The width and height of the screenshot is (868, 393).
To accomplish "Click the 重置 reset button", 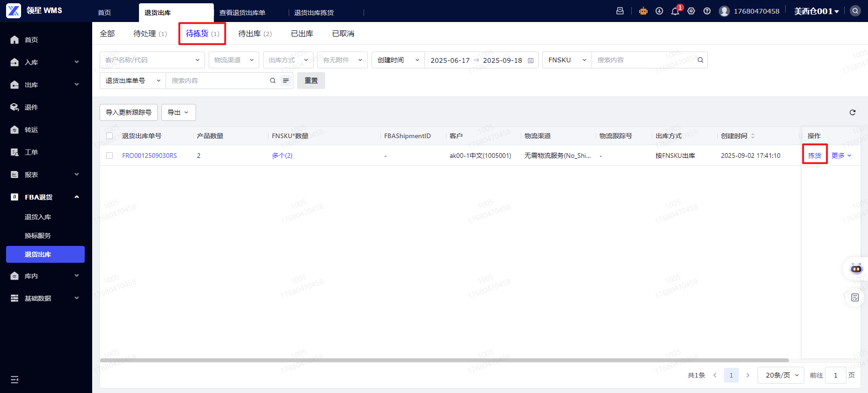I will pyautogui.click(x=311, y=81).
